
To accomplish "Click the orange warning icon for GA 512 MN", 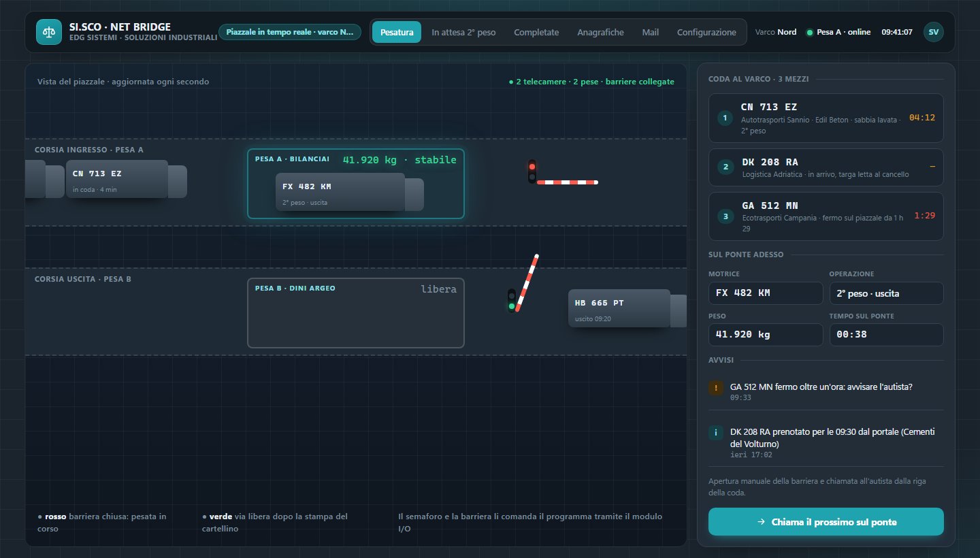I will coord(716,387).
